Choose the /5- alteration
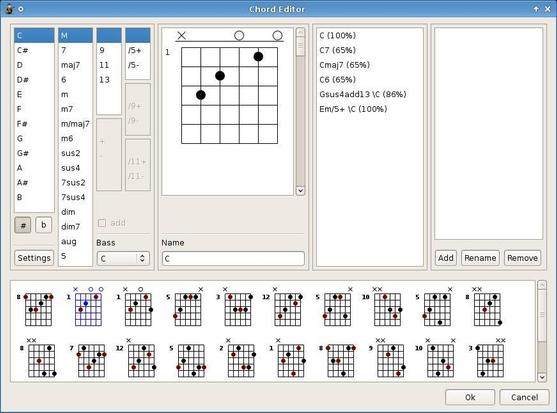557x413 pixels. 138,65
